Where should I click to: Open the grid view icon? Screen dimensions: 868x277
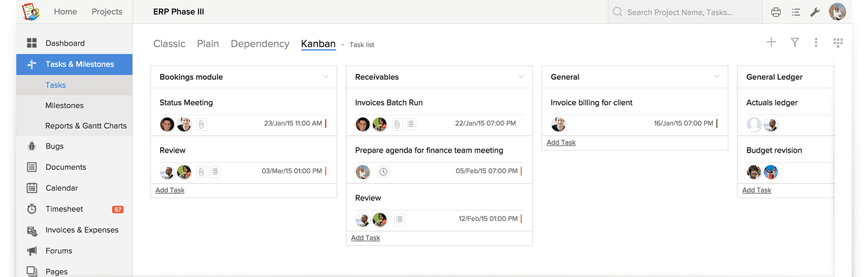click(x=838, y=42)
